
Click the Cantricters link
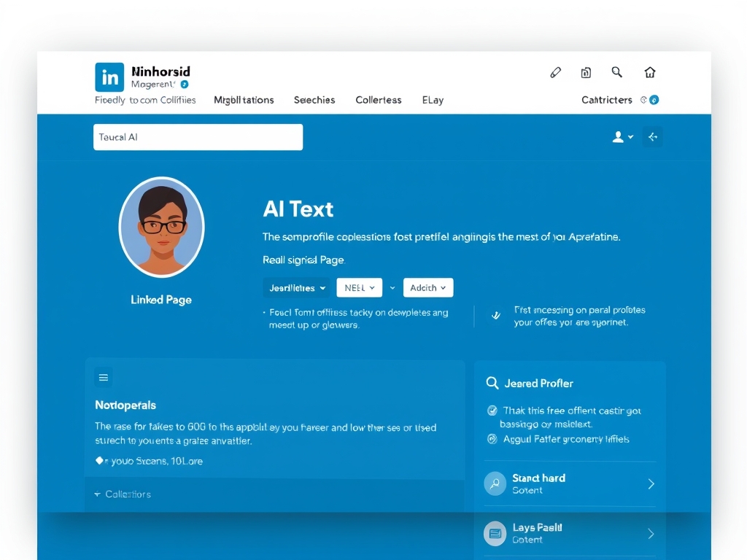(606, 100)
